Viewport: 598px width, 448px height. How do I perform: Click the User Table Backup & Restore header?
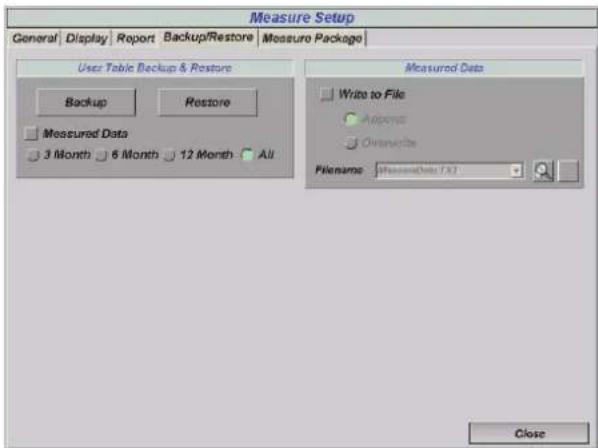pyautogui.click(x=155, y=68)
